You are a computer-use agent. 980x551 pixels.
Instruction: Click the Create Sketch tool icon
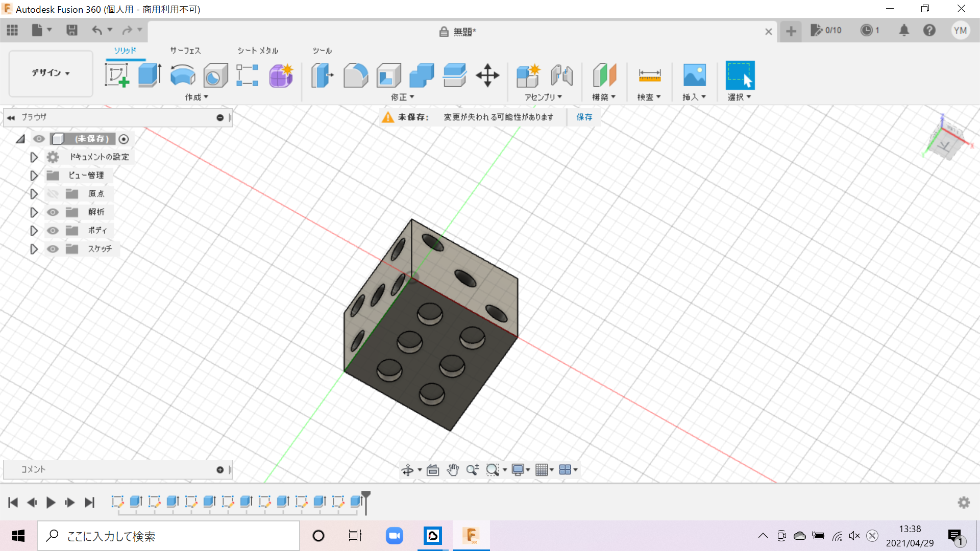point(117,75)
